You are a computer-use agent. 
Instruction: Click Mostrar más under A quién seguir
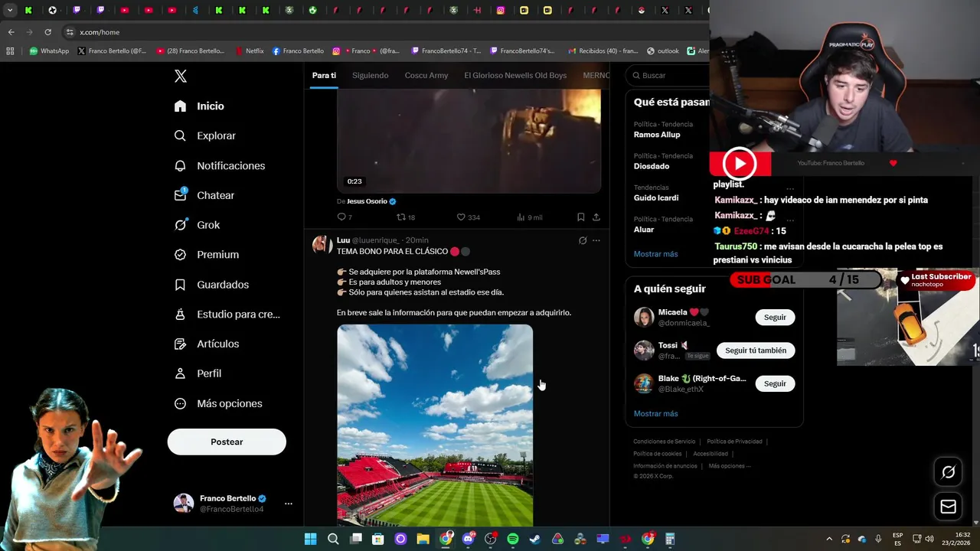pyautogui.click(x=655, y=413)
